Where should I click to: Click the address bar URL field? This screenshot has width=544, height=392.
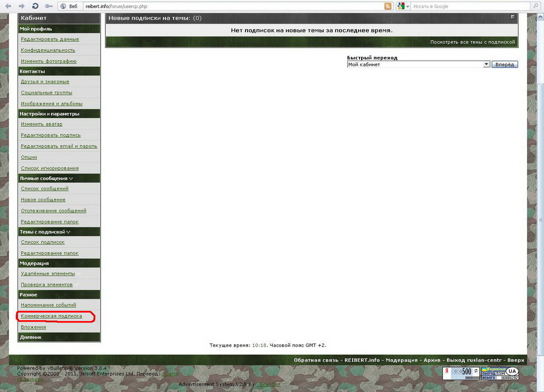pos(225,6)
